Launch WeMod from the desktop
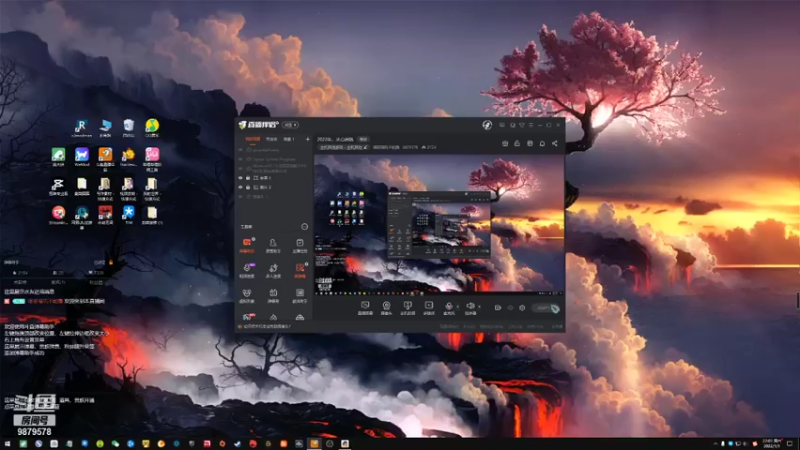The height and width of the screenshot is (450, 800). click(82, 157)
